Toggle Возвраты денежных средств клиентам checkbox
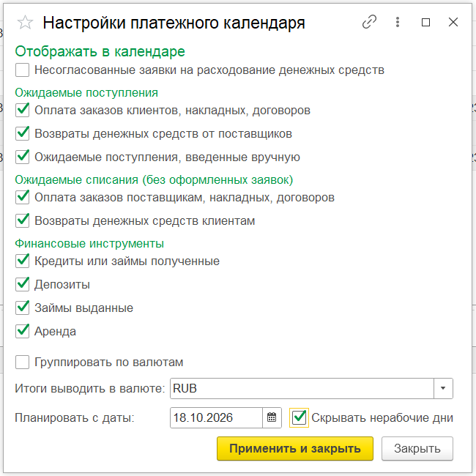 tap(22, 220)
